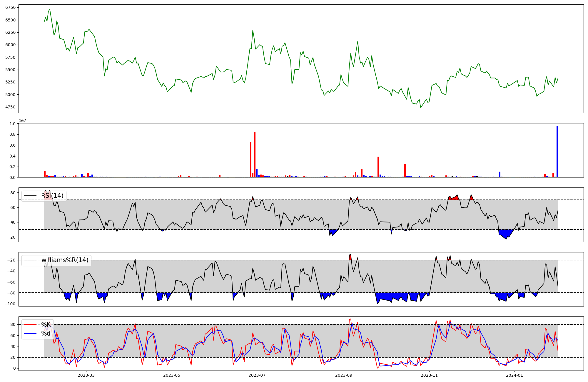Image resolution: width=588 pixels, height=382 pixels.
Task: Click the 1.0 volume axis tick label
Action: [x=12, y=124]
